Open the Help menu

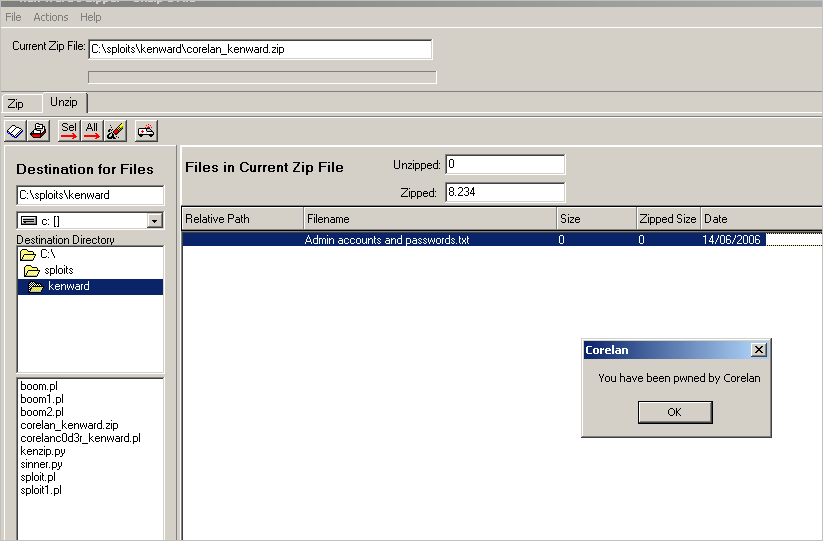click(91, 17)
